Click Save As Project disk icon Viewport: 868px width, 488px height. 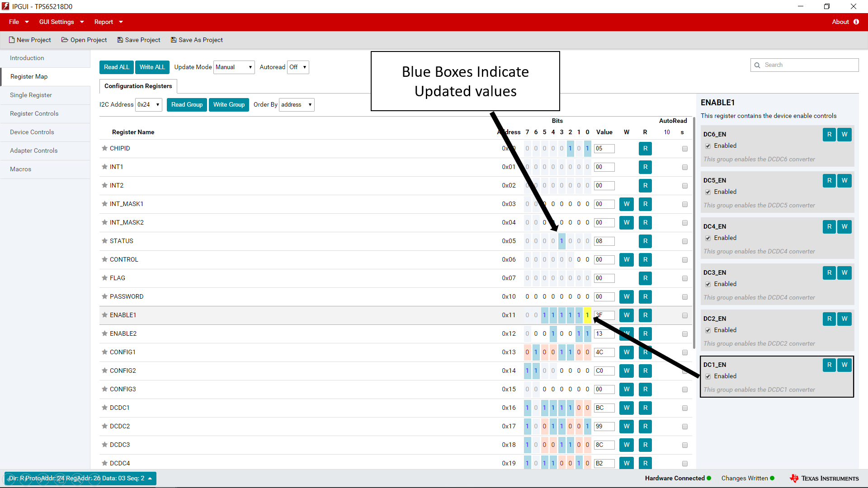[x=174, y=40]
